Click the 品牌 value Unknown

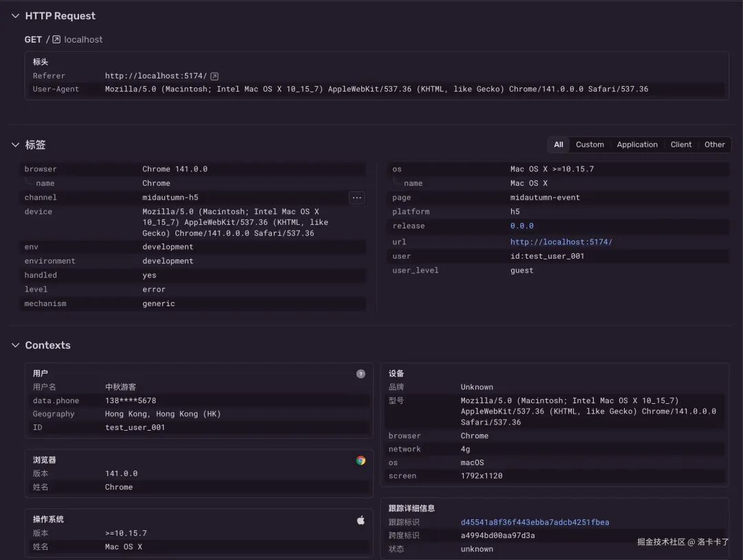point(477,387)
